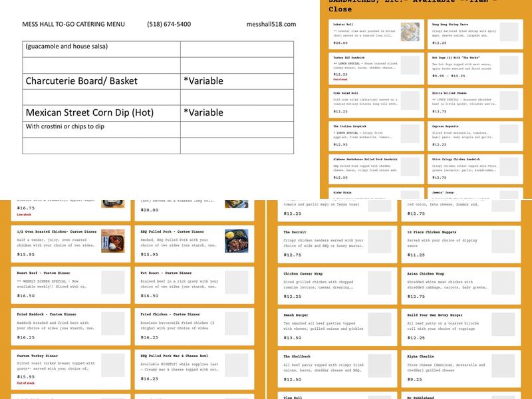532x399 pixels.
Task: View the BBQ Pulled Pork Custom Dinner photo
Action: pyautogui.click(x=236, y=241)
